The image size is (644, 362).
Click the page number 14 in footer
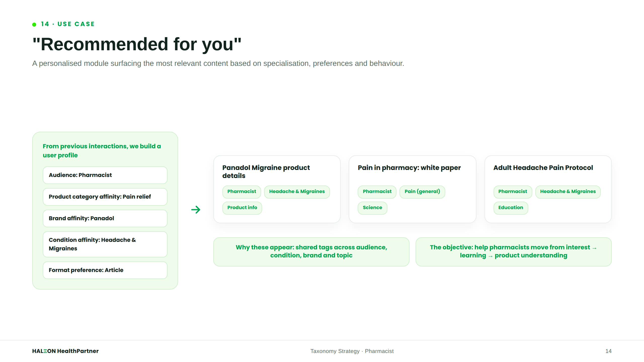609,351
